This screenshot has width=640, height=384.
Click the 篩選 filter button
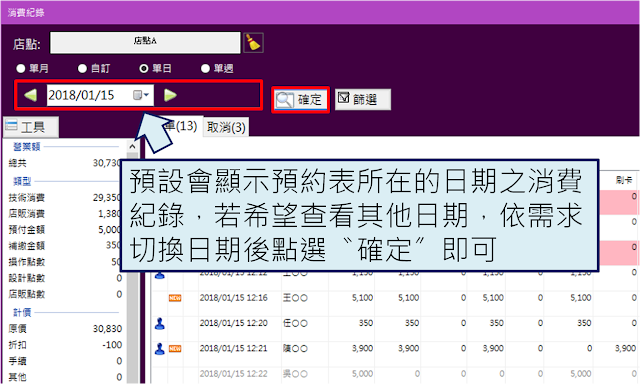click(x=363, y=100)
